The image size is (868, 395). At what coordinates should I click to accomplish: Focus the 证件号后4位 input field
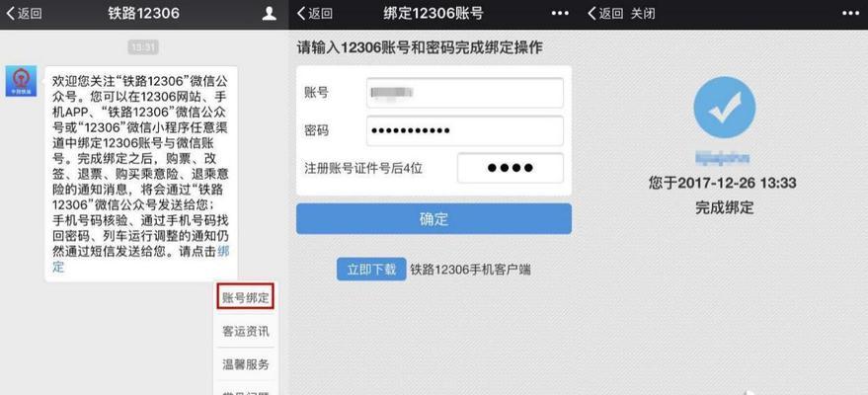(511, 168)
